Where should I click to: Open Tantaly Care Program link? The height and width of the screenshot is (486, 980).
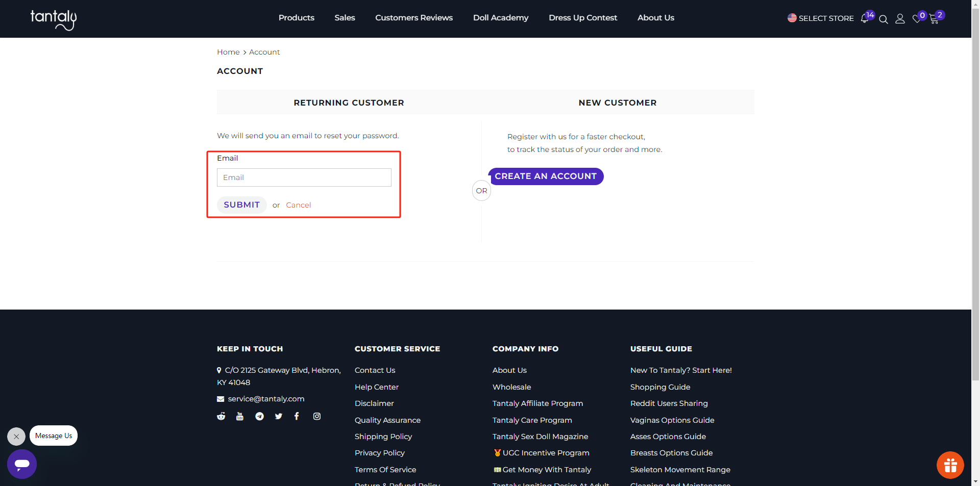(532, 420)
